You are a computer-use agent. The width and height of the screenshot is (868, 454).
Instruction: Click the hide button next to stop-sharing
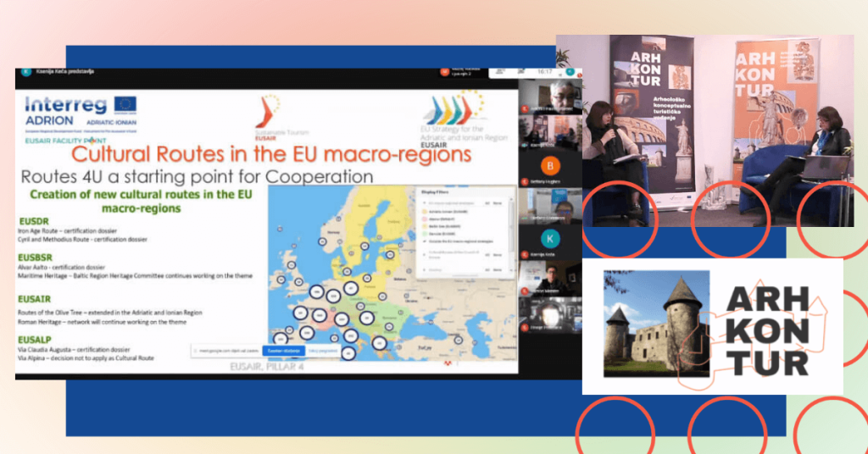[322, 349]
